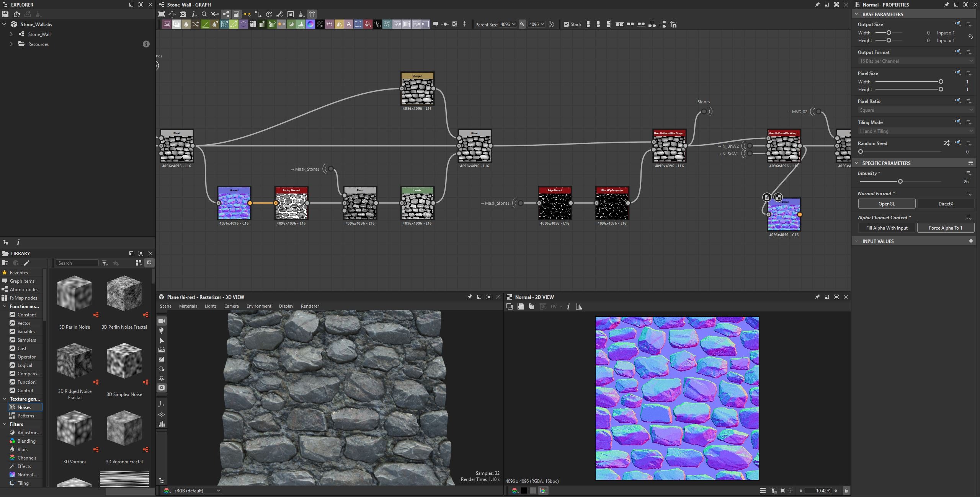The image size is (980, 497).
Task: Click the clean graph broom icon
Action: coord(302,14)
